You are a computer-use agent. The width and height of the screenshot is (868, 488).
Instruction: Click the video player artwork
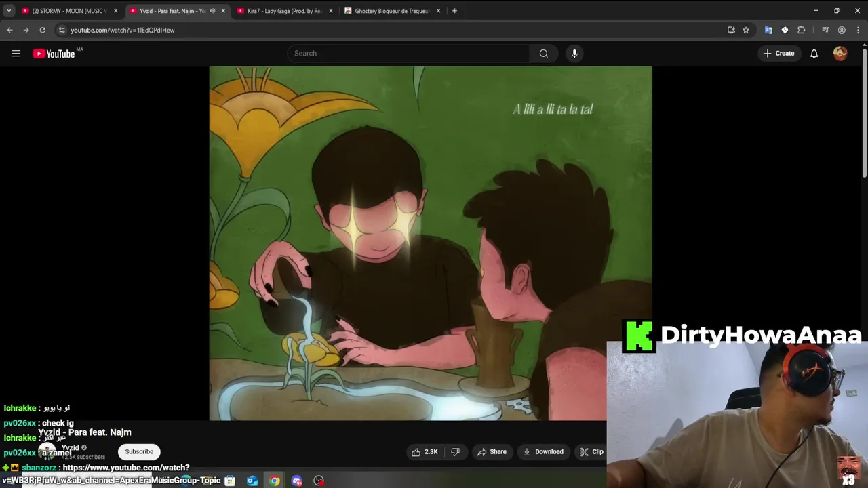click(x=431, y=243)
